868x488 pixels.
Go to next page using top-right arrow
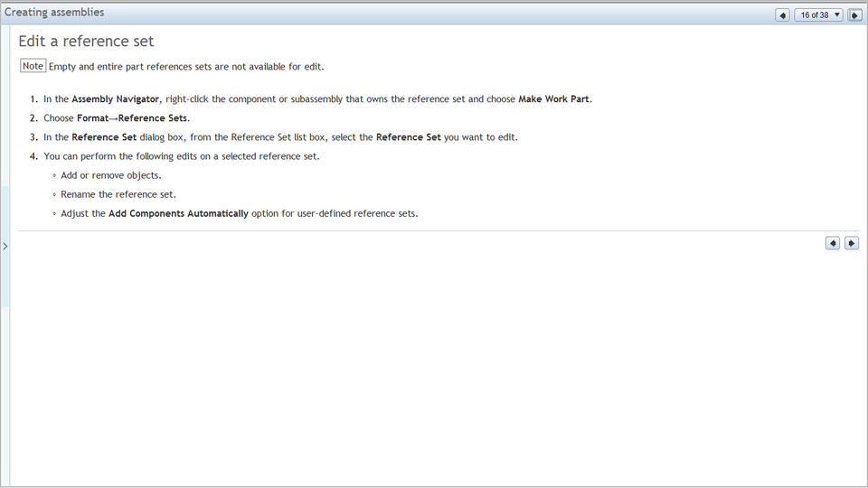coord(854,15)
